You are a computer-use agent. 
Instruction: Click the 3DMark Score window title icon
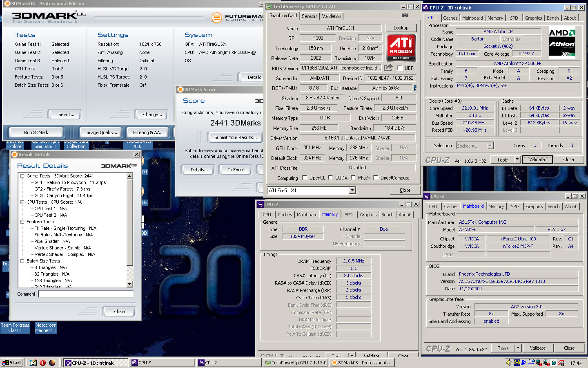pyautogui.click(x=180, y=90)
